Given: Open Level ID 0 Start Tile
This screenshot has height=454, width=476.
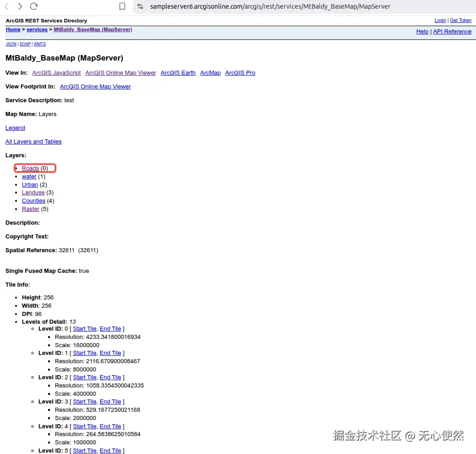Looking at the screenshot, I should tap(85, 329).
